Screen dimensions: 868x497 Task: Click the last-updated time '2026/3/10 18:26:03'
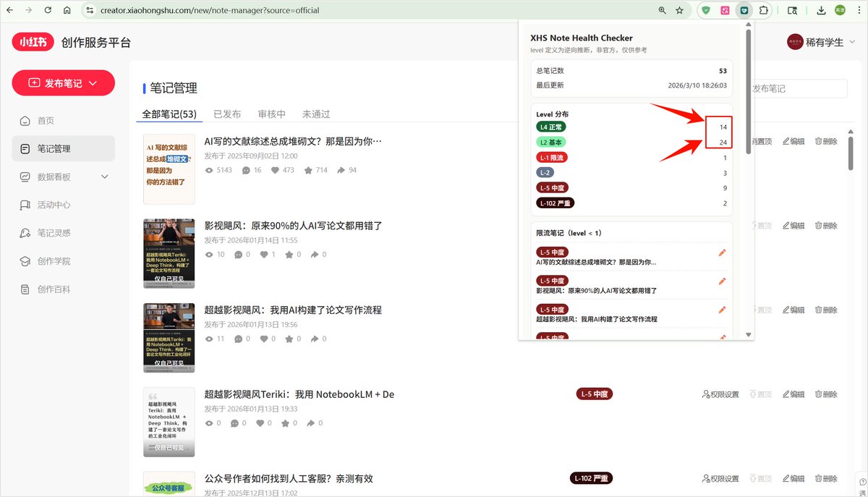(697, 85)
